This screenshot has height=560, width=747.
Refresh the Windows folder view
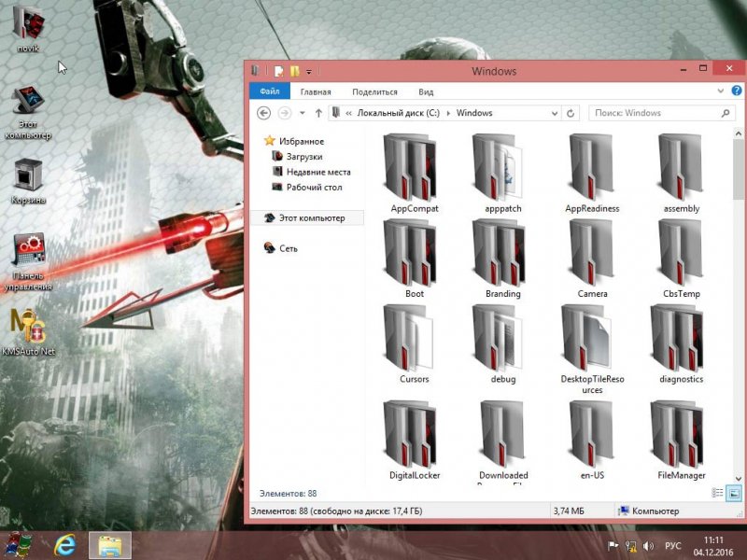pos(571,113)
